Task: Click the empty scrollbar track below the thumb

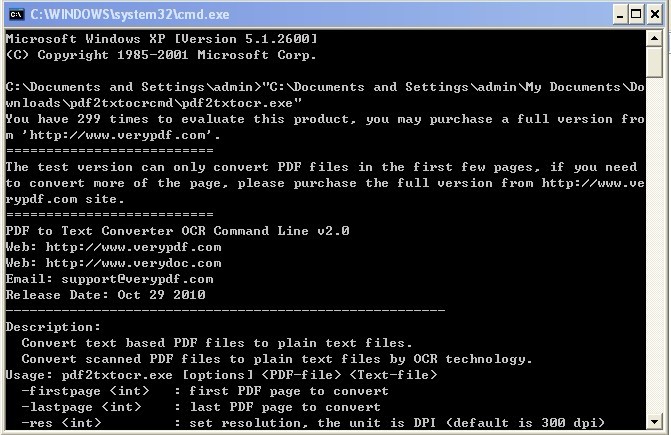Action: 654,246
